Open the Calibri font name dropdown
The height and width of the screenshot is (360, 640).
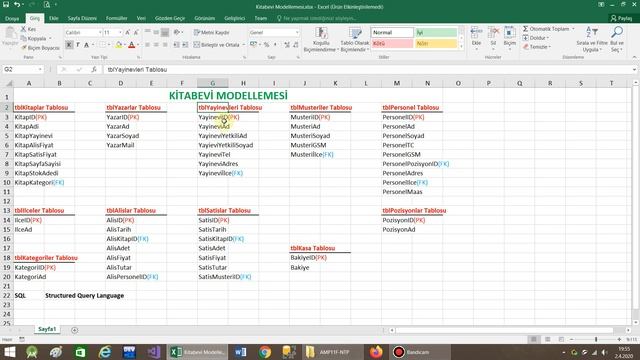[x=100, y=32]
